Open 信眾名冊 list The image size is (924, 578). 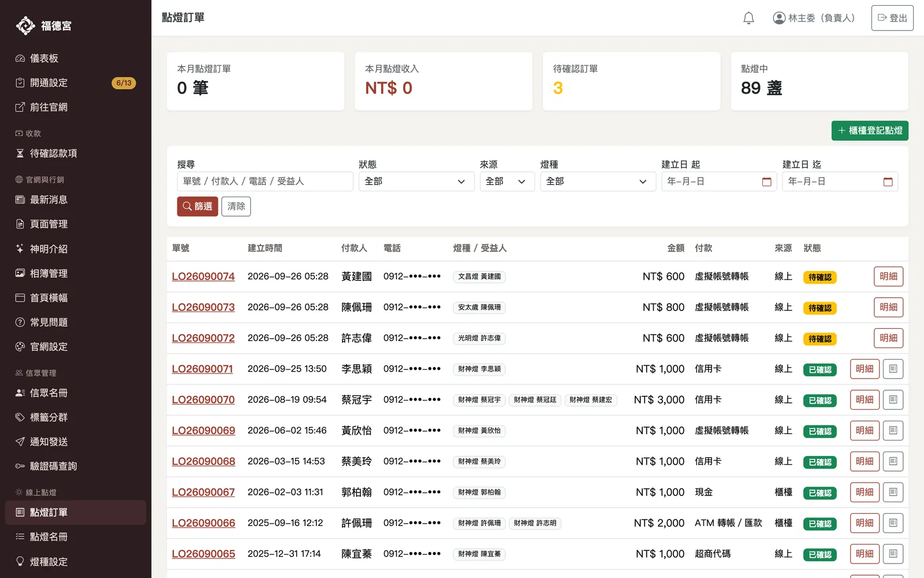click(x=76, y=392)
